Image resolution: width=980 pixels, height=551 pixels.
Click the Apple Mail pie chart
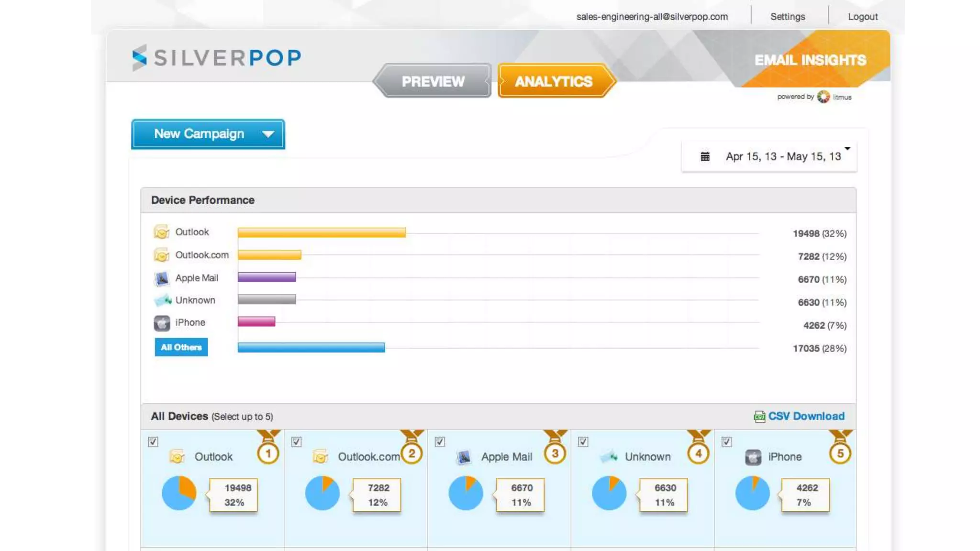pyautogui.click(x=466, y=493)
